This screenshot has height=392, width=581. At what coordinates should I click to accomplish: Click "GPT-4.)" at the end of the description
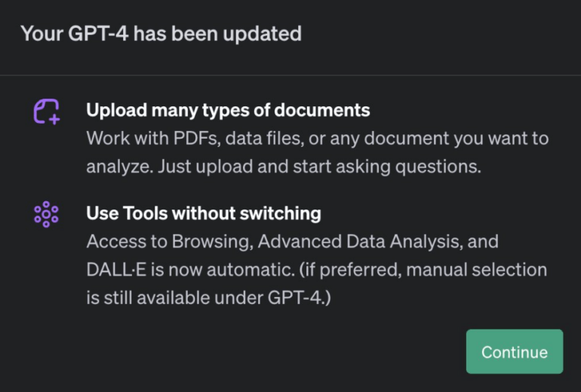(300, 298)
